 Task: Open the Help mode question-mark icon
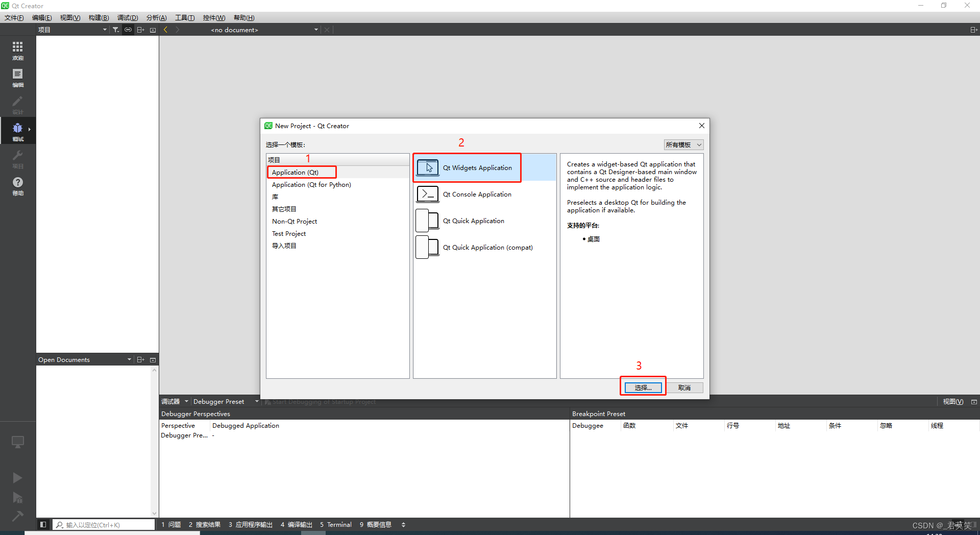tap(18, 186)
